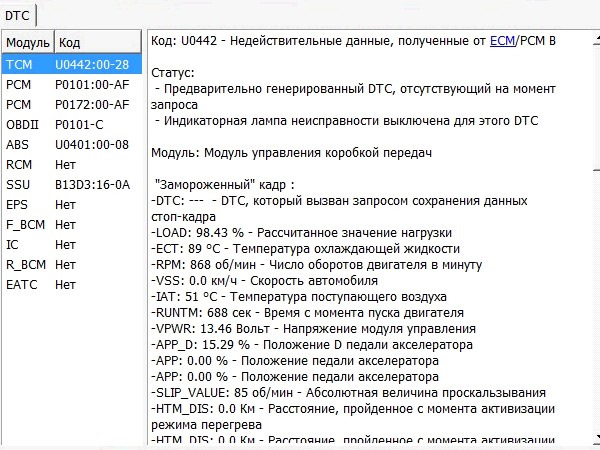
Task: Click the '-VPWR: 13.46 Вольт' line
Action: click(313, 329)
